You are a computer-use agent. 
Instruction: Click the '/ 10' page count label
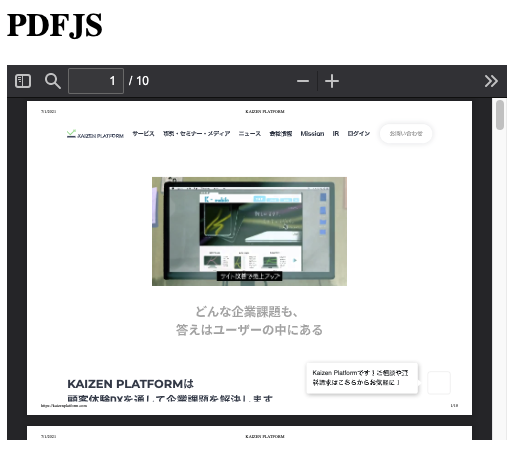139,81
